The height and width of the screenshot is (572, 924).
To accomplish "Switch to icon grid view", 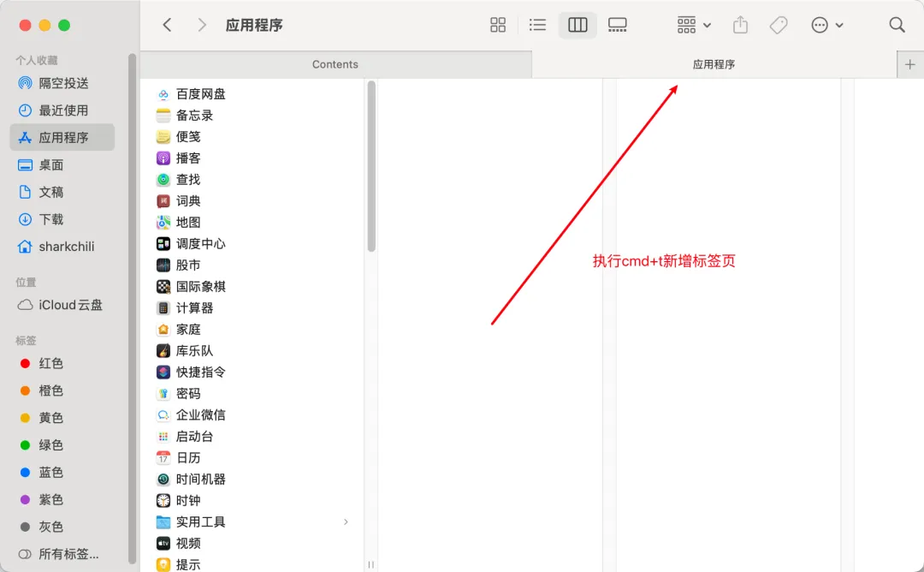I will 498,25.
